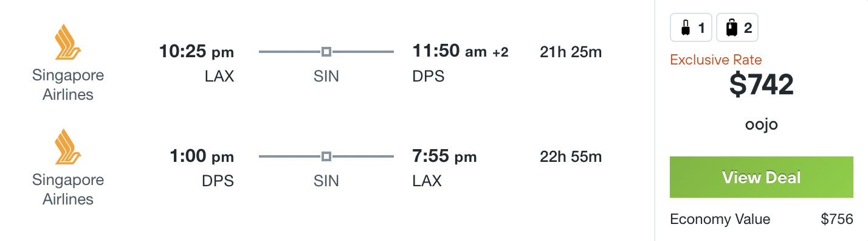
Task: Click the 11:50 am +2 arrival time
Action: point(460,52)
